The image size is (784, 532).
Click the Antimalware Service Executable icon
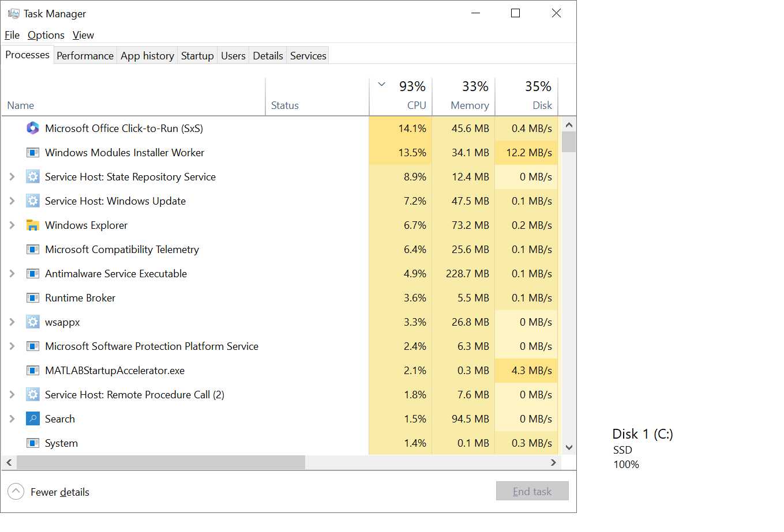32,273
